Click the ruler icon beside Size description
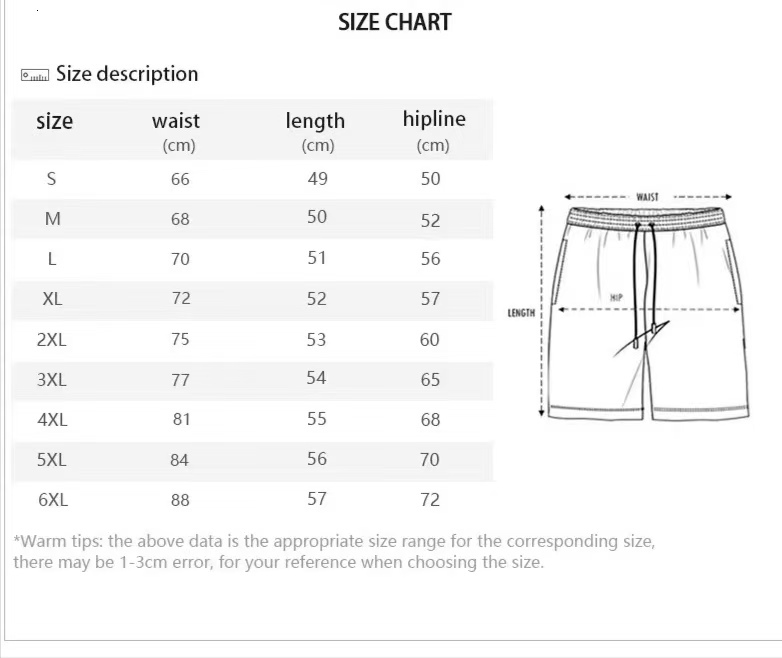Screen dimensions: 782x658 point(35,75)
